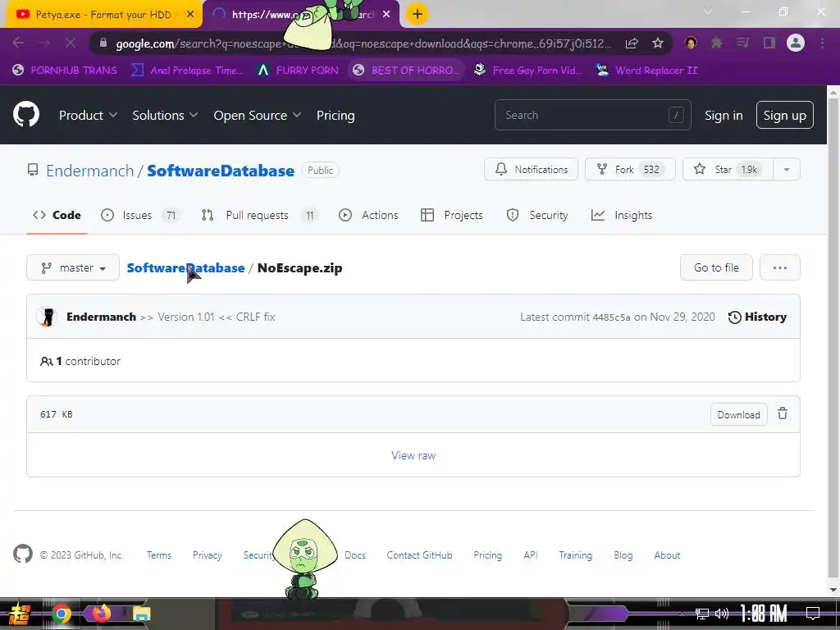Open the star lists dropdown arrow
The height and width of the screenshot is (630, 840).
[787, 169]
